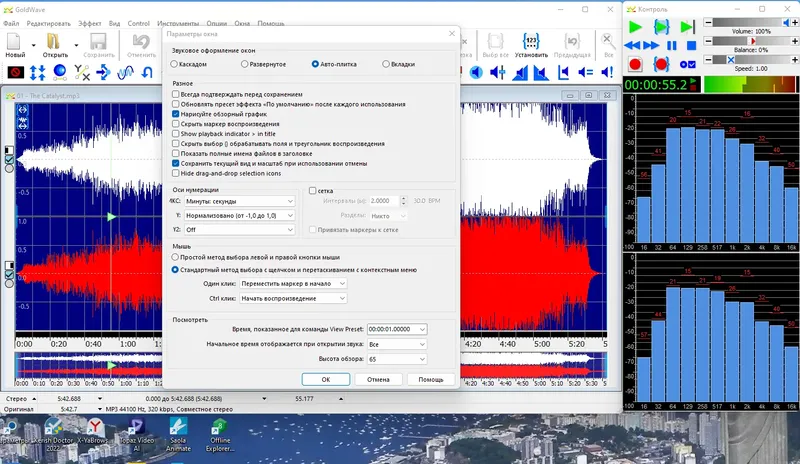Click the Rewind button
This screenshot has height=464, width=800.
coord(634,45)
